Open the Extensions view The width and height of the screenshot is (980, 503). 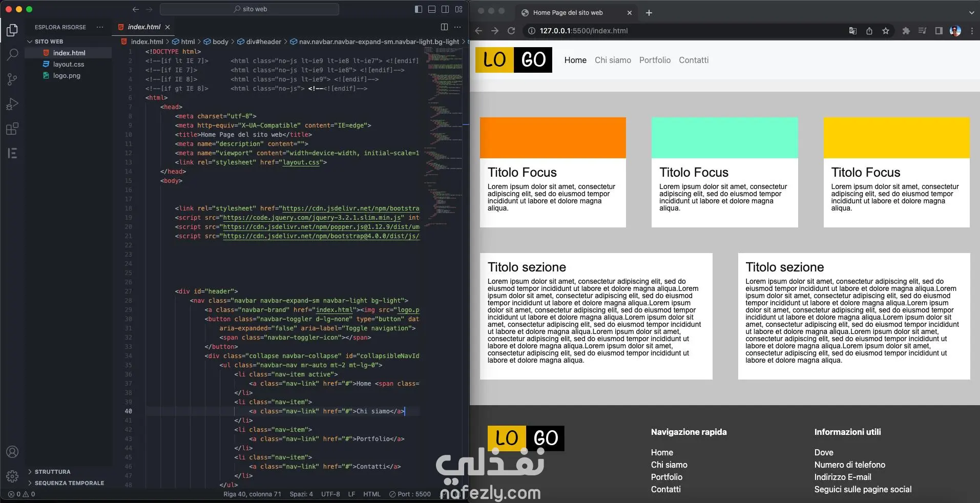click(12, 129)
